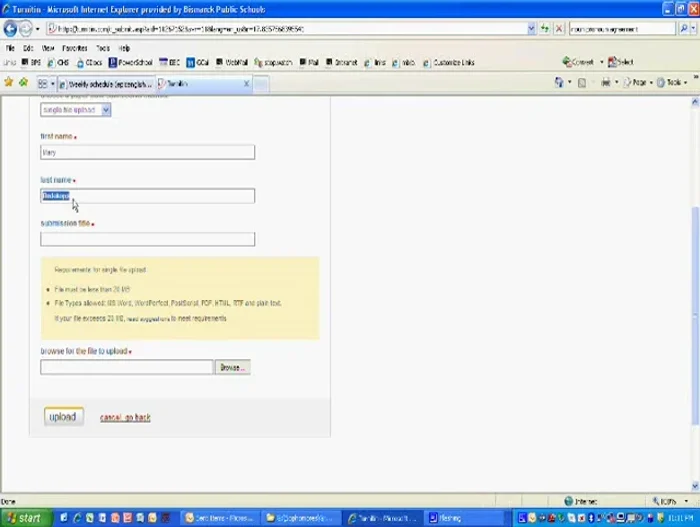Click the Page refresh icon beside address bar
This screenshot has height=527, width=700.
coord(544,29)
